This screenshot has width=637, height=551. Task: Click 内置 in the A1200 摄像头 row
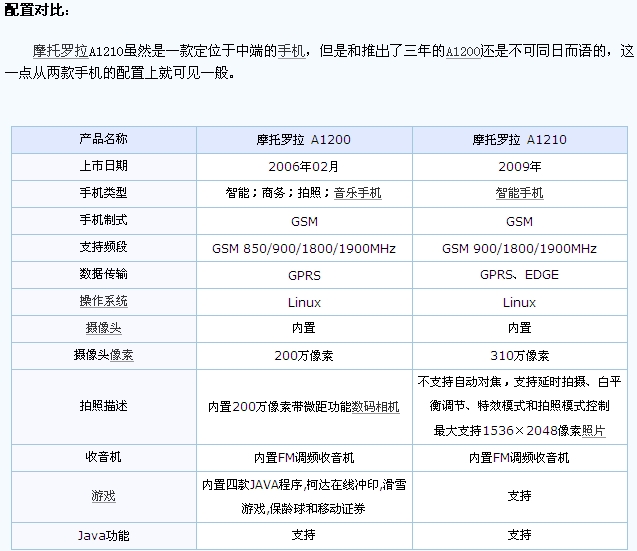click(x=303, y=328)
